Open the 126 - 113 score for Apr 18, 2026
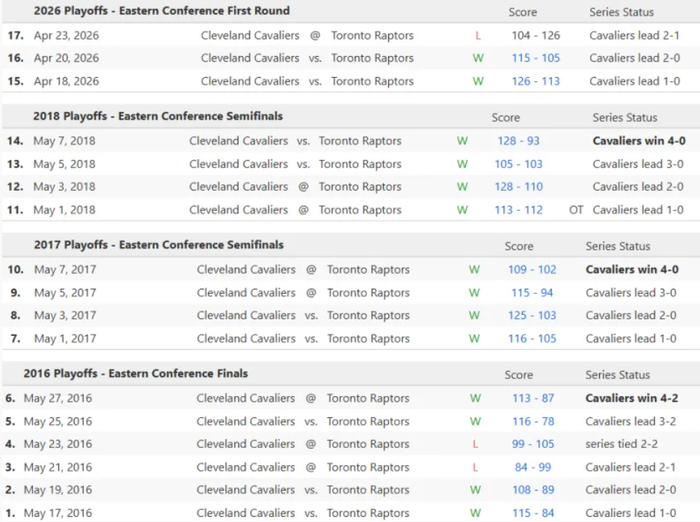 [535, 81]
